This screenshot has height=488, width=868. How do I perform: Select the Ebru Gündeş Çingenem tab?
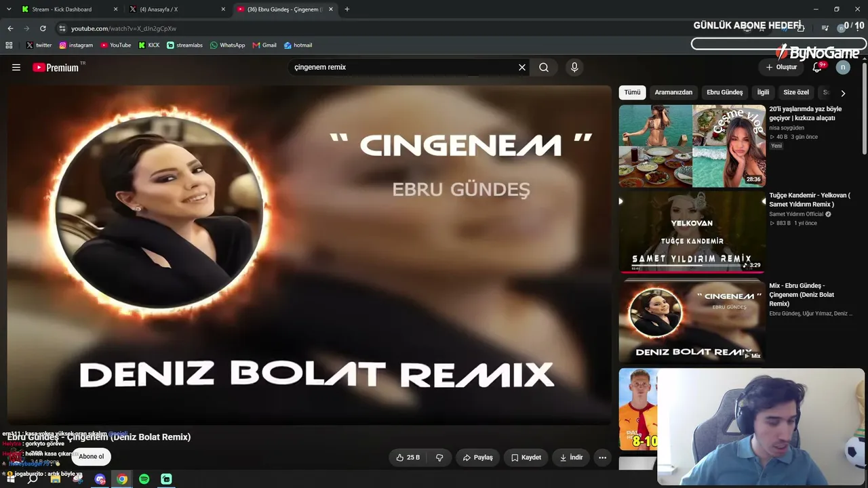click(x=285, y=9)
